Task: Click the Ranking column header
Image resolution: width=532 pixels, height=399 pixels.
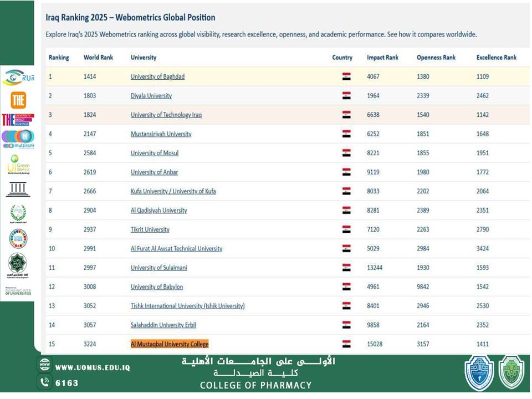Action: tap(59, 57)
